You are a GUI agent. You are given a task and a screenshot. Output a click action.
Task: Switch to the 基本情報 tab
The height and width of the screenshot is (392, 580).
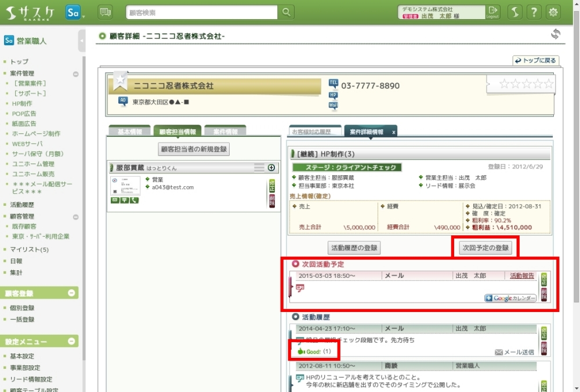(x=129, y=131)
